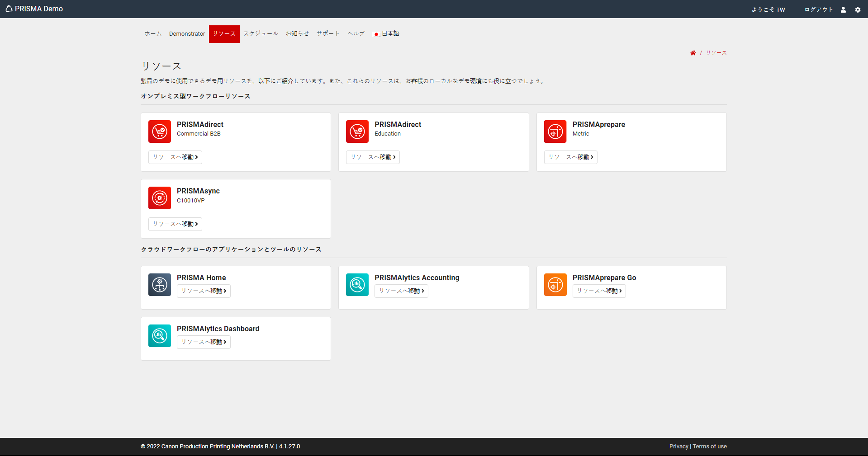The image size is (868, 456).
Task: Go to PRISMAprepare Metric resource
Action: click(571, 157)
